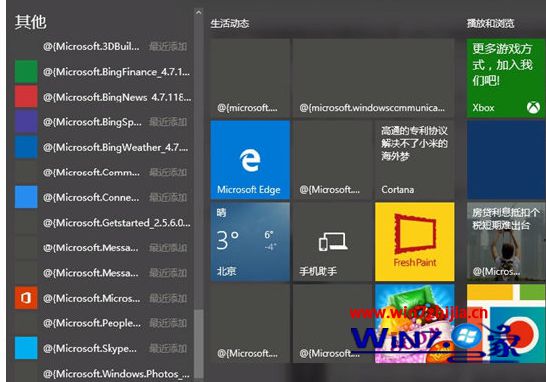Click the 播放和浏览 tile group title

click(x=490, y=24)
